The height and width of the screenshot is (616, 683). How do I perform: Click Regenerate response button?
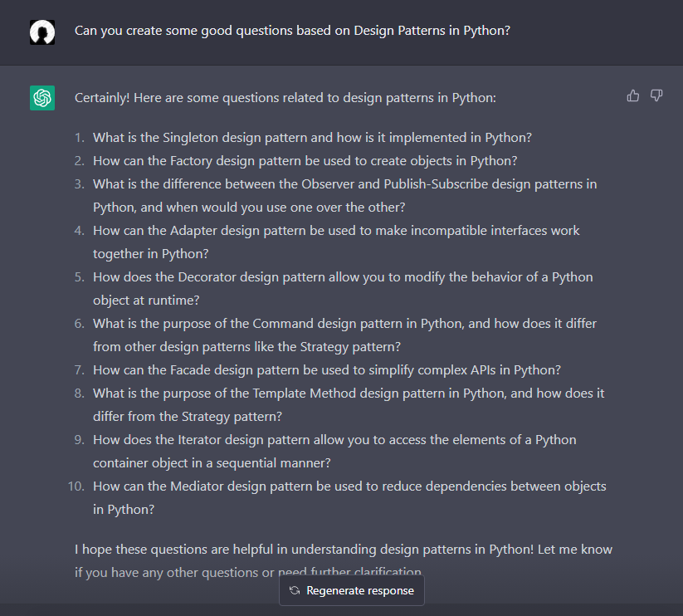tap(352, 590)
